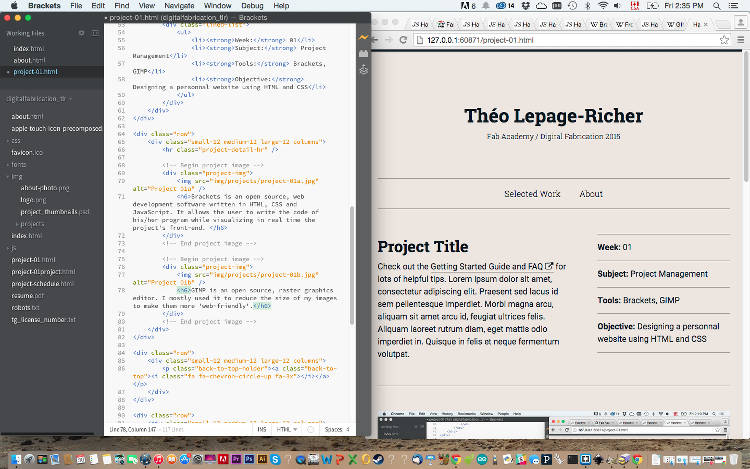The image size is (750, 469).
Task: Click the Chrome page vertical scrollbar
Action: 746,116
